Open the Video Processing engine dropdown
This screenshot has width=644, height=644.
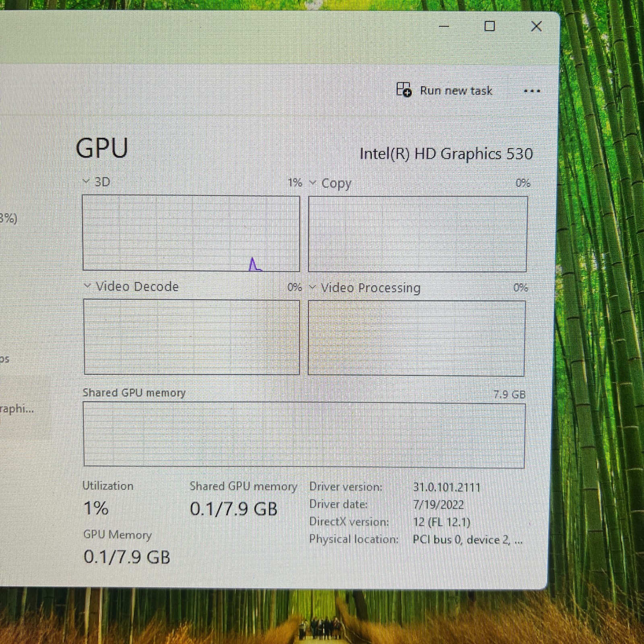(x=313, y=287)
